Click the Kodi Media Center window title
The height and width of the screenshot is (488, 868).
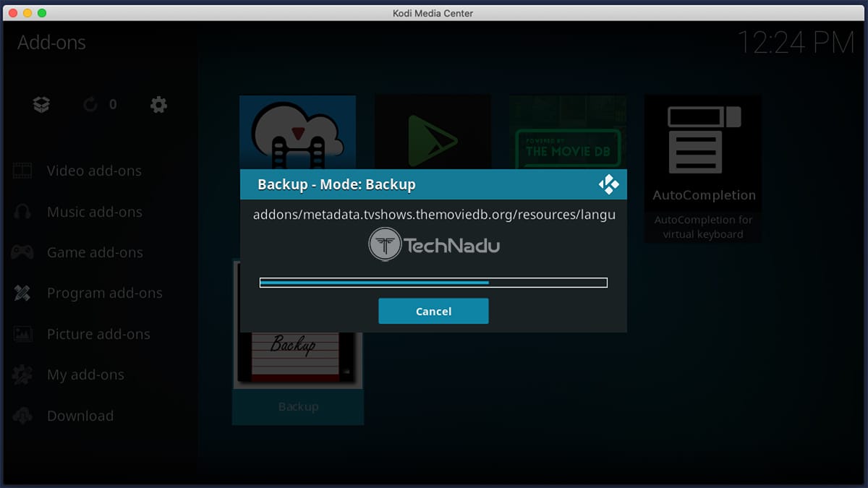point(434,13)
